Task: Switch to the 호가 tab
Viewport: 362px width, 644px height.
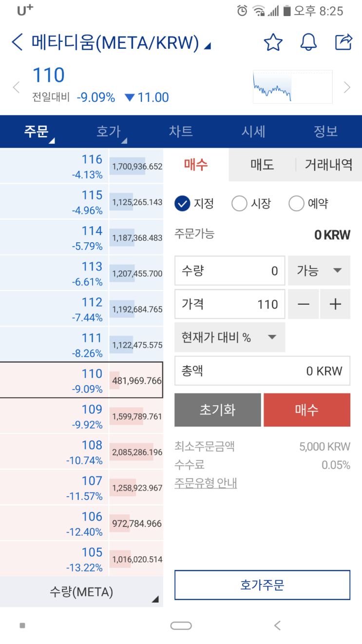Action: tap(109, 131)
